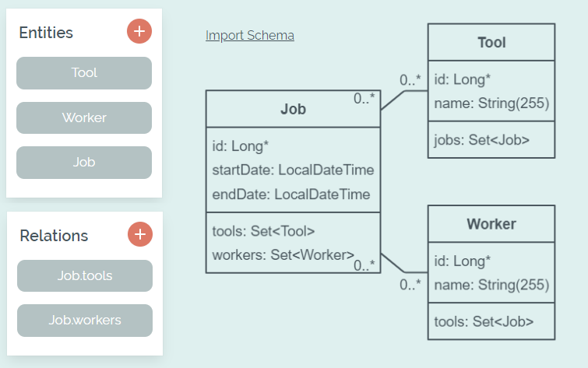Click the Tool class header in diagram
588x368 pixels.
pos(491,42)
